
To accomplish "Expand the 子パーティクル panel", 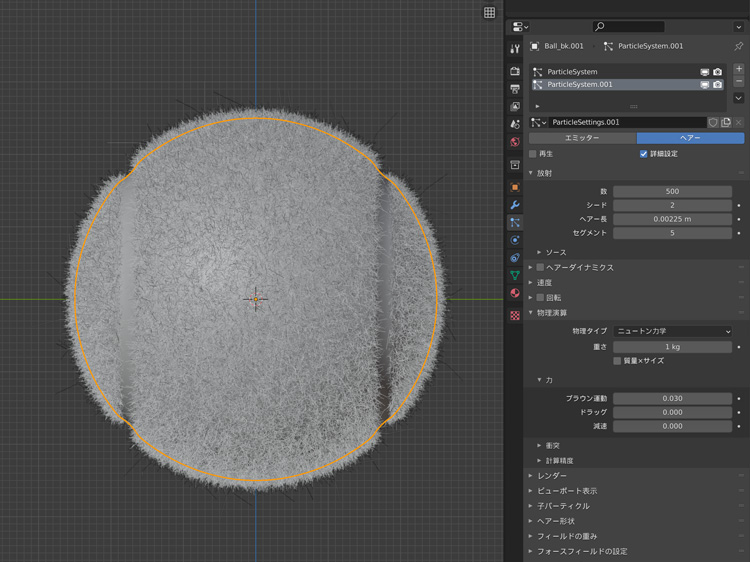I will 564,506.
